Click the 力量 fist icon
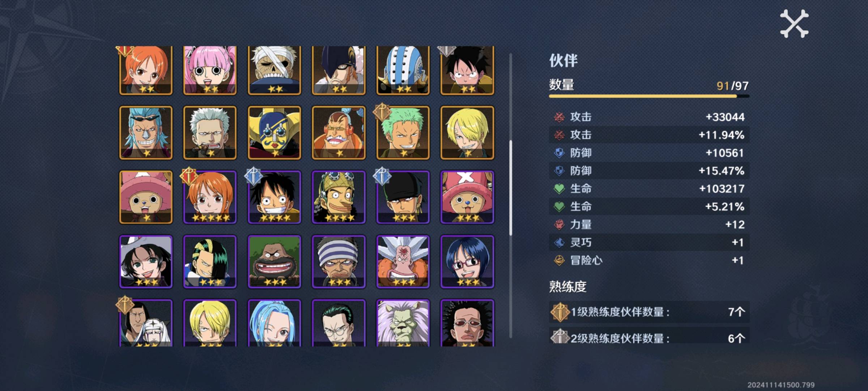 [x=559, y=224]
